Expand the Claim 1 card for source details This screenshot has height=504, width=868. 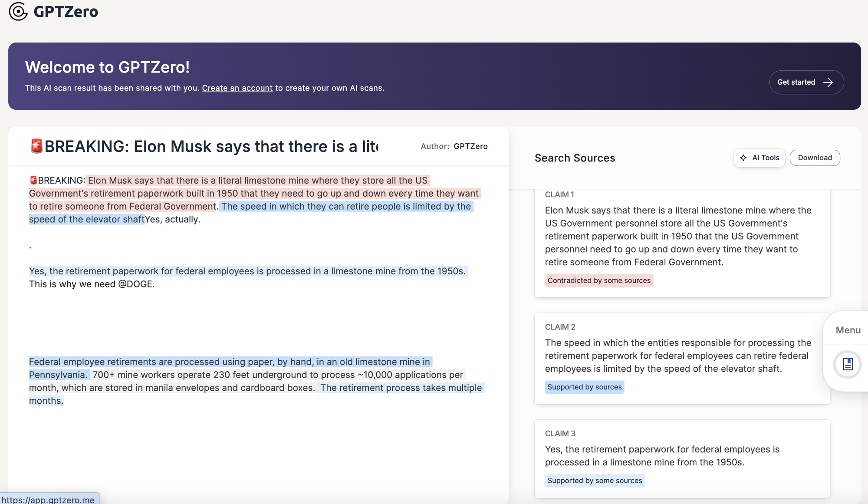click(681, 237)
